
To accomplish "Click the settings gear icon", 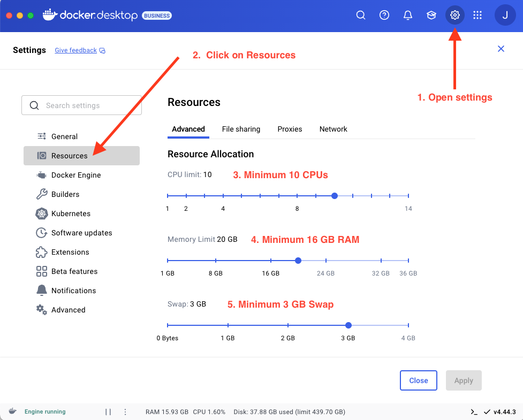I will click(455, 15).
